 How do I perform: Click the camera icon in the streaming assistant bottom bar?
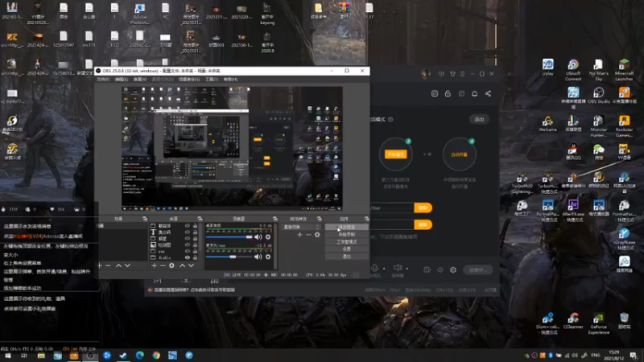(427, 269)
